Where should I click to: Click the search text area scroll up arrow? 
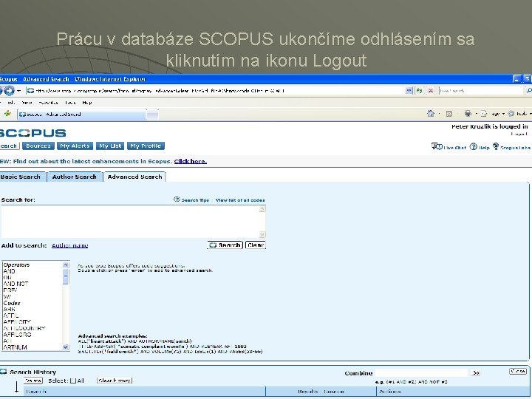point(262,208)
